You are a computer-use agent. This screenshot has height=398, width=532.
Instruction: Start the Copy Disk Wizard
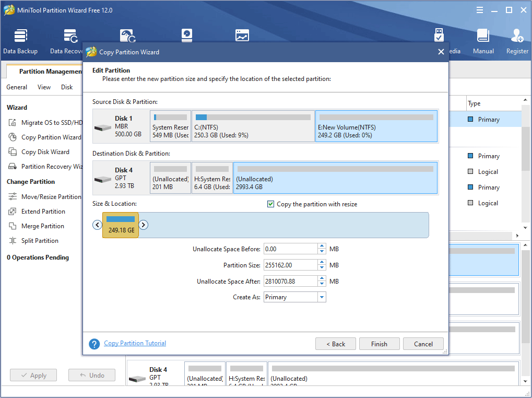coord(39,151)
